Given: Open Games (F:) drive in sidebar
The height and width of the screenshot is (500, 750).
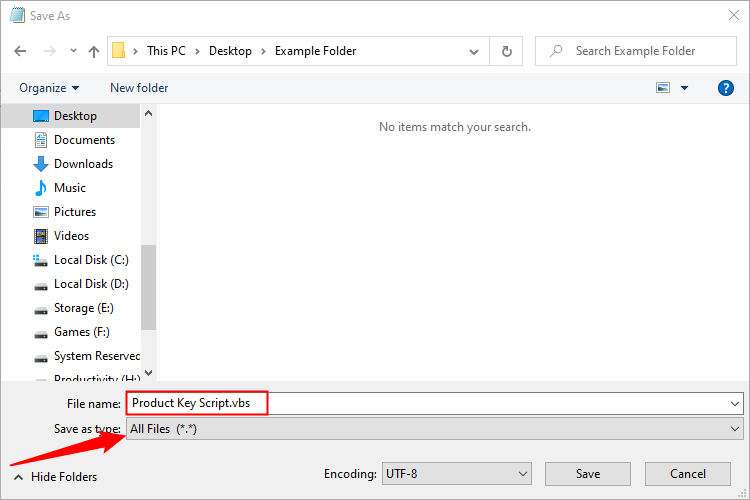Looking at the screenshot, I should [82, 332].
